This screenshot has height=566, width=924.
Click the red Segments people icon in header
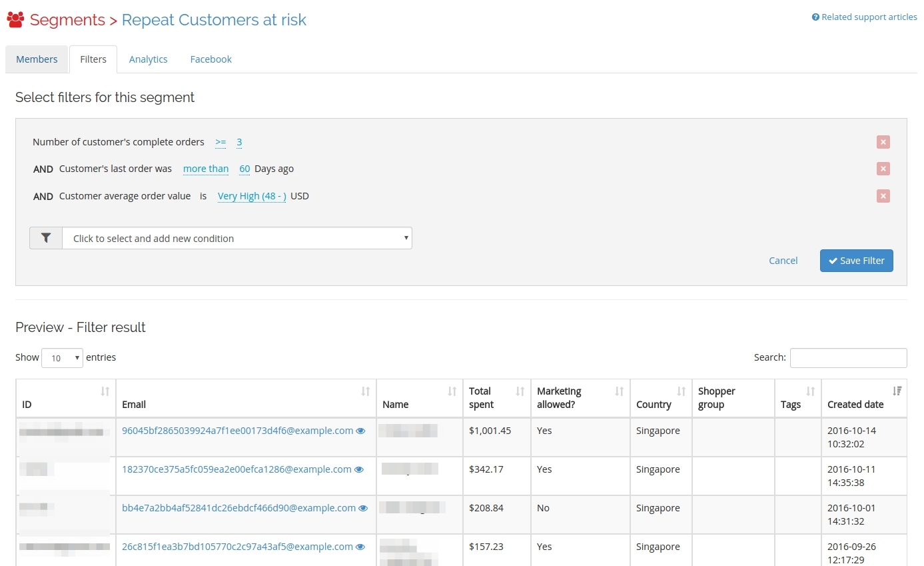point(15,19)
